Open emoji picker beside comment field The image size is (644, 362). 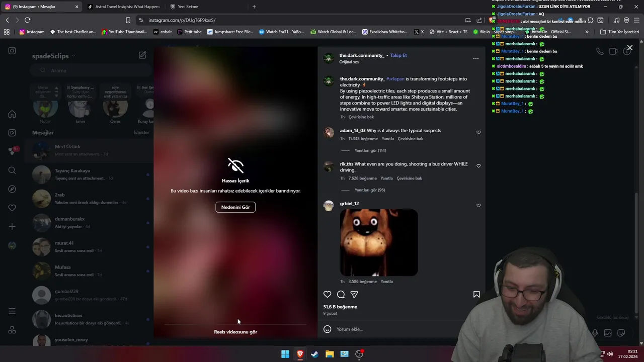point(328,329)
